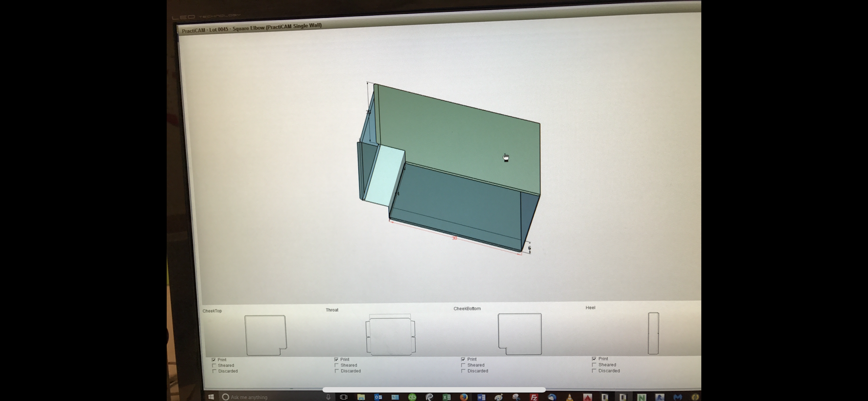Image resolution: width=868 pixels, height=401 pixels.
Task: Select the CheekTop flat pattern thumbnail
Action: click(266, 335)
